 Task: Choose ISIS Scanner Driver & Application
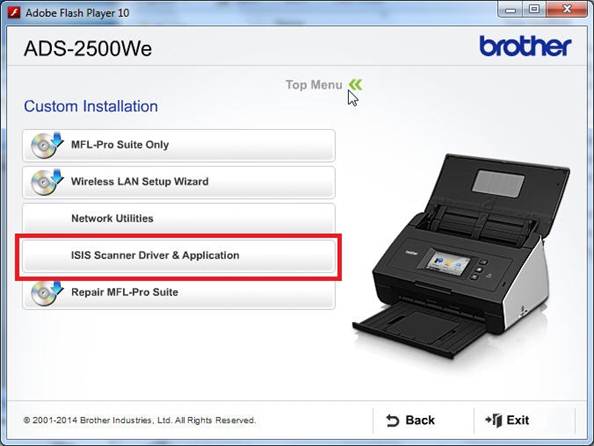[179, 256]
